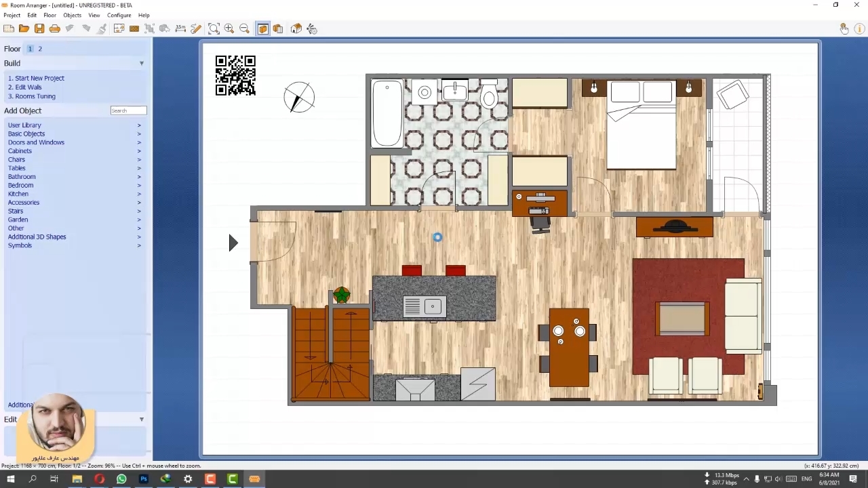Click the hand pan tool icon
This screenshot has width=868, height=488.
844,28
